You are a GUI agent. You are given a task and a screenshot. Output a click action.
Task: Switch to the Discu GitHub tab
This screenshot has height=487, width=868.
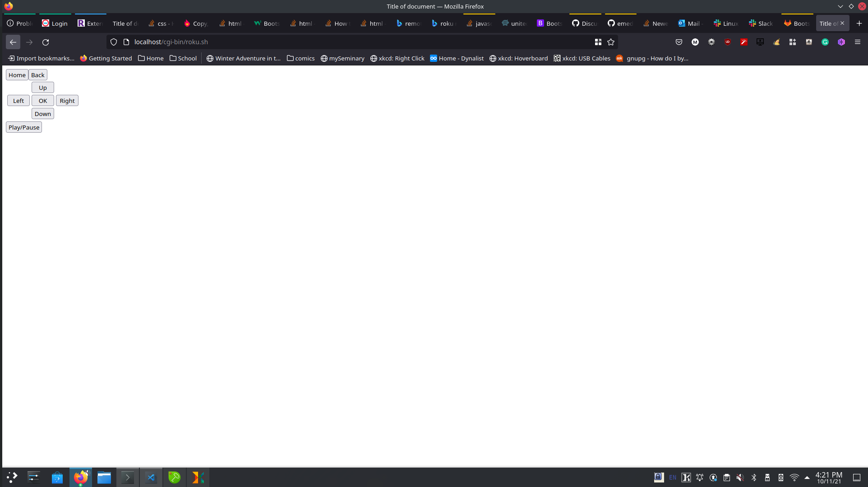click(585, 23)
